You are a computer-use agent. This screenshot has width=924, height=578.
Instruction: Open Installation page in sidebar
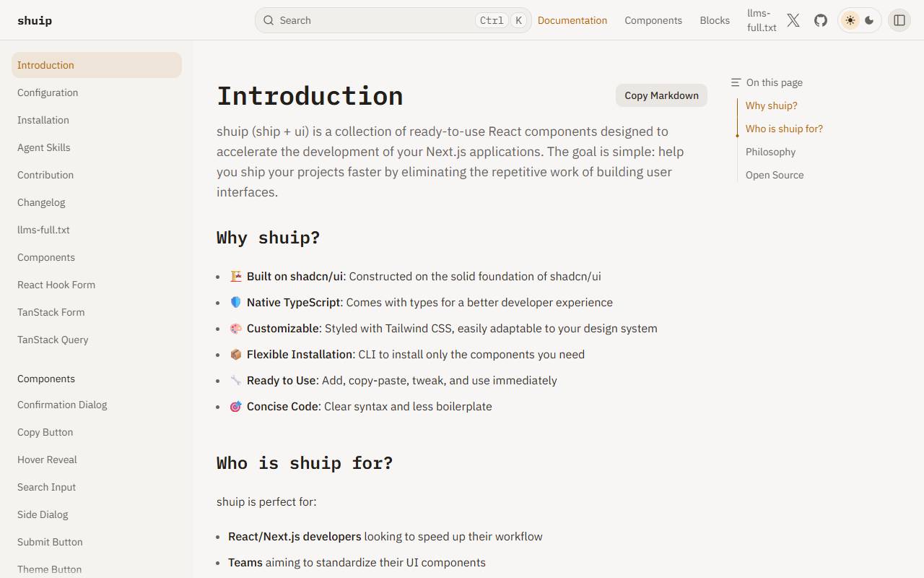click(97, 120)
